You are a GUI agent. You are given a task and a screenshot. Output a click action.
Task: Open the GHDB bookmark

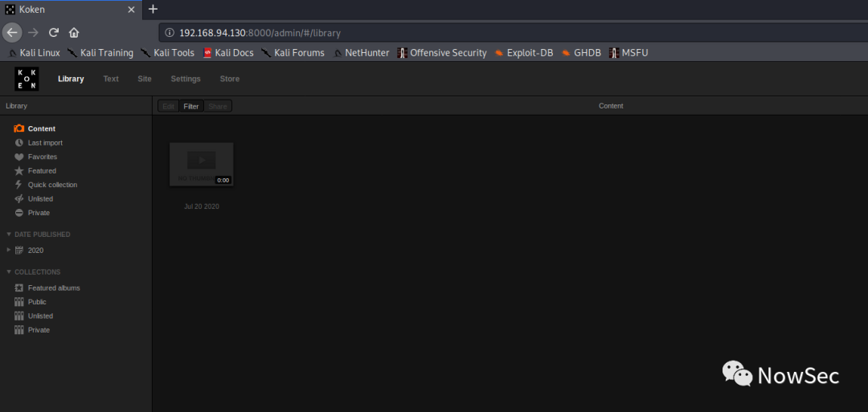pos(581,53)
